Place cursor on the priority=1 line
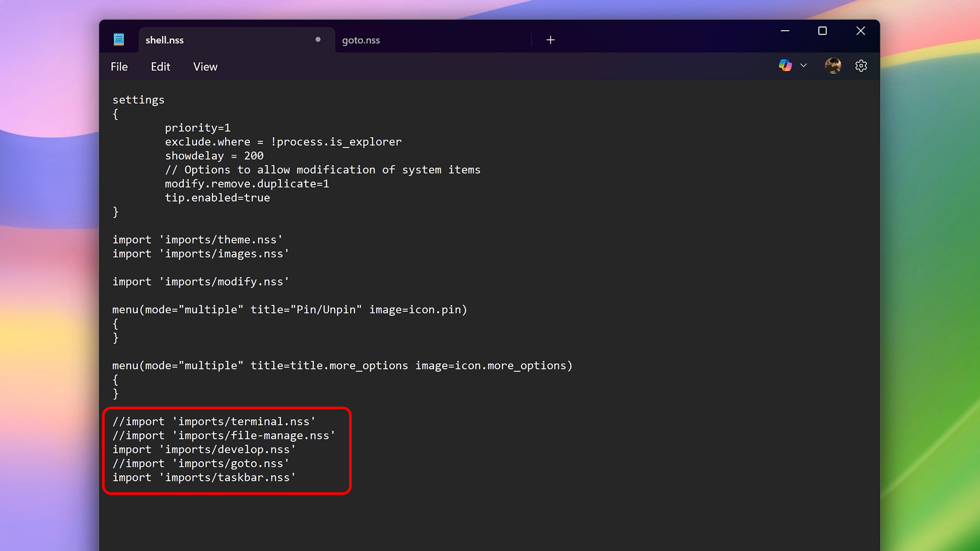 [198, 128]
